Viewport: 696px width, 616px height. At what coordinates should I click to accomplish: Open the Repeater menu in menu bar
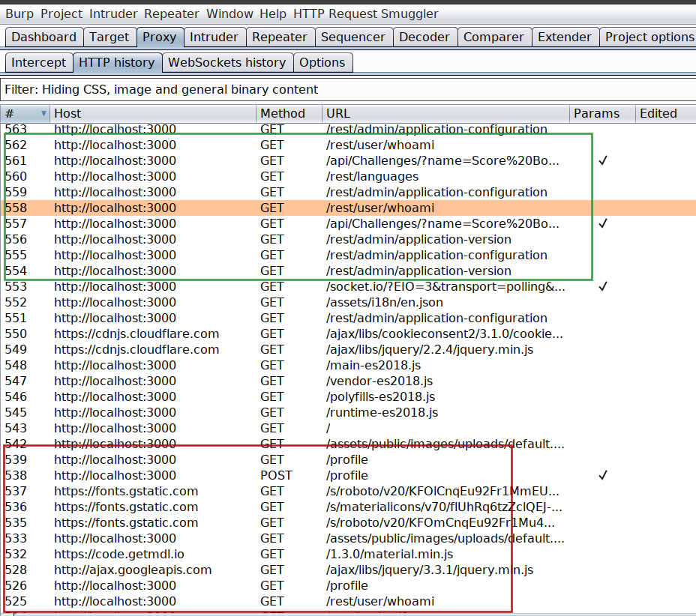point(171,13)
